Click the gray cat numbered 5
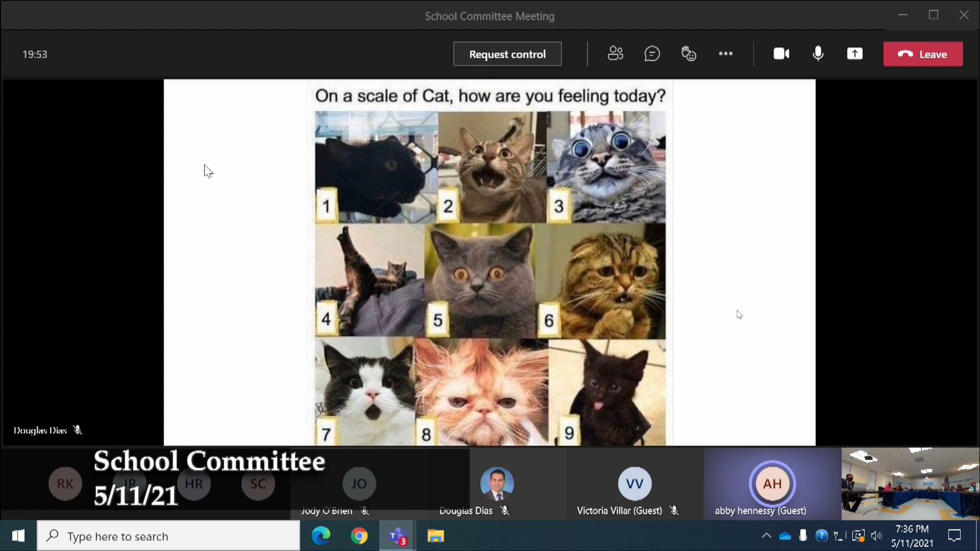This screenshot has width=980, height=551. click(x=480, y=281)
